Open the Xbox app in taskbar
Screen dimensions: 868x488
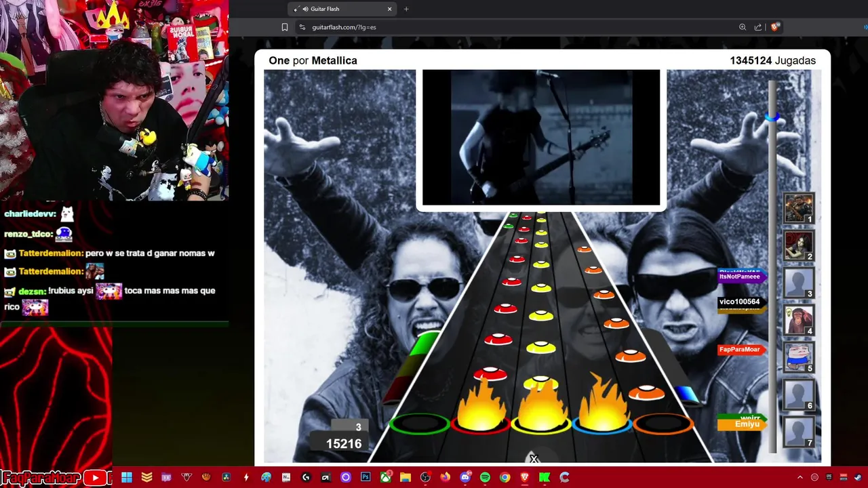386,477
